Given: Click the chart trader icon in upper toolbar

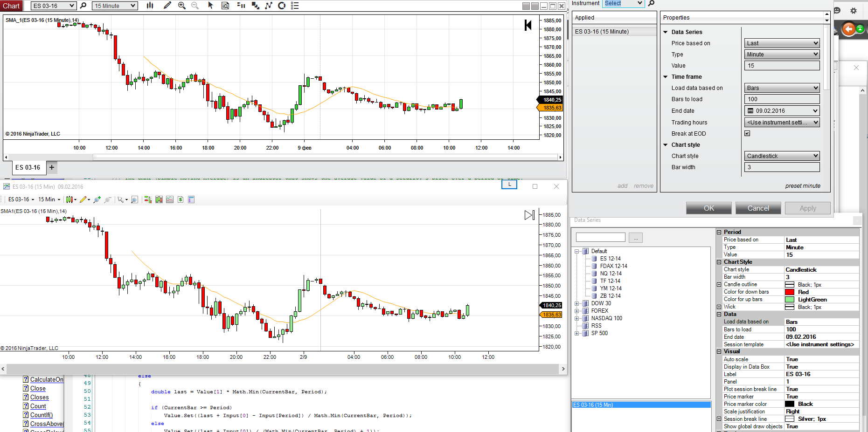Looking at the screenshot, I should (241, 6).
